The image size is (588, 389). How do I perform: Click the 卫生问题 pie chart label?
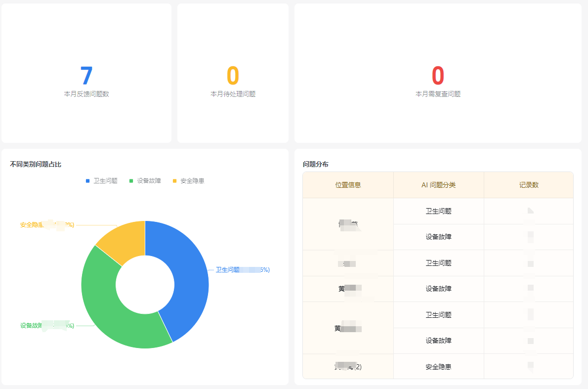(x=243, y=270)
